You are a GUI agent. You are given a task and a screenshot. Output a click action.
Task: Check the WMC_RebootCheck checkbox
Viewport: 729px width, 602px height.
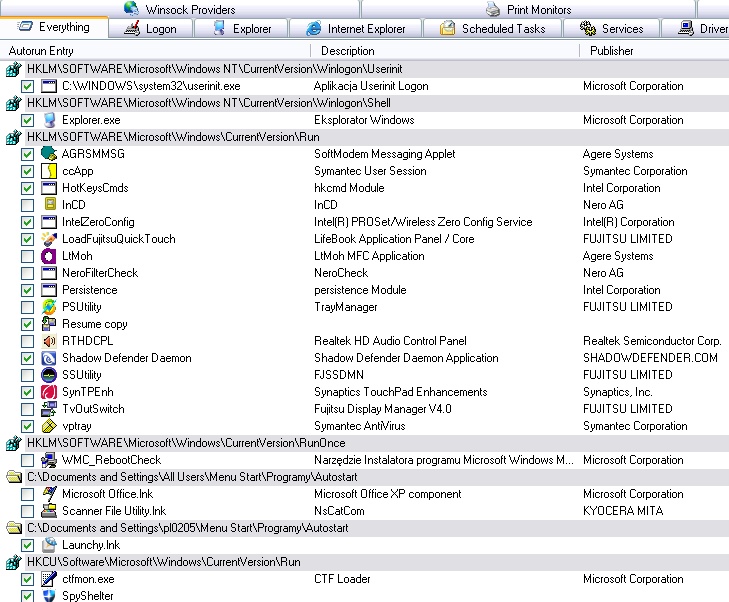point(27,460)
